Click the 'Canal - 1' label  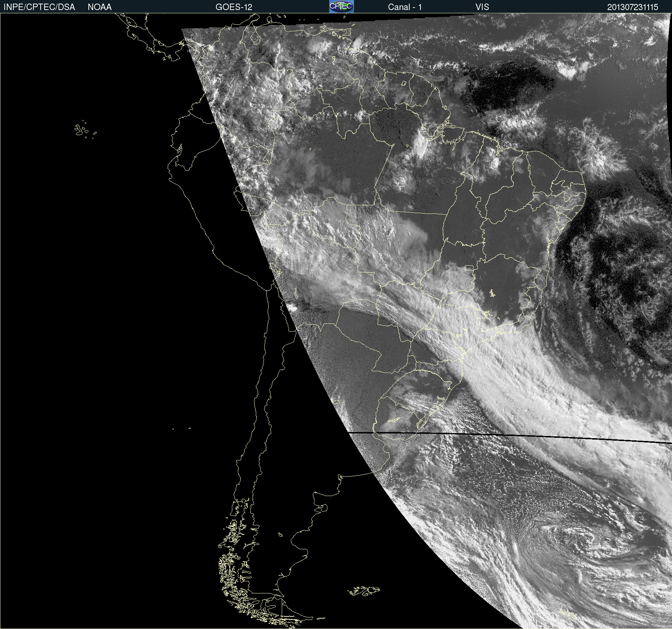coord(405,7)
